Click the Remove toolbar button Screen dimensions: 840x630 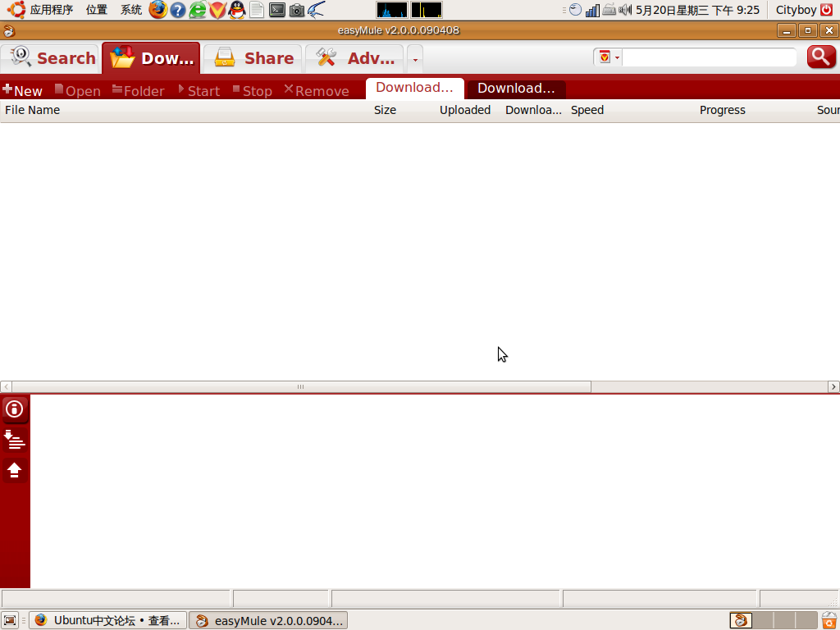point(317,90)
